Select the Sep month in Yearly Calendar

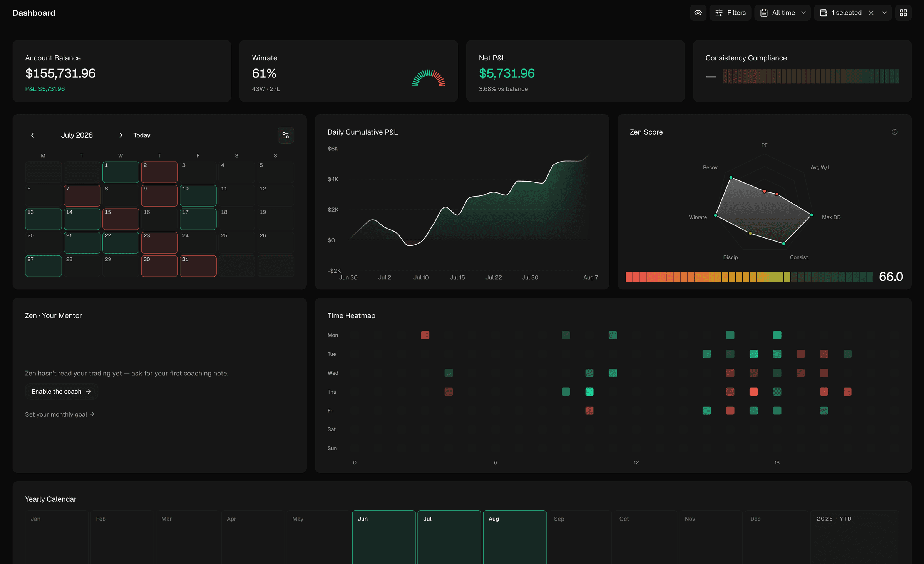(580, 537)
